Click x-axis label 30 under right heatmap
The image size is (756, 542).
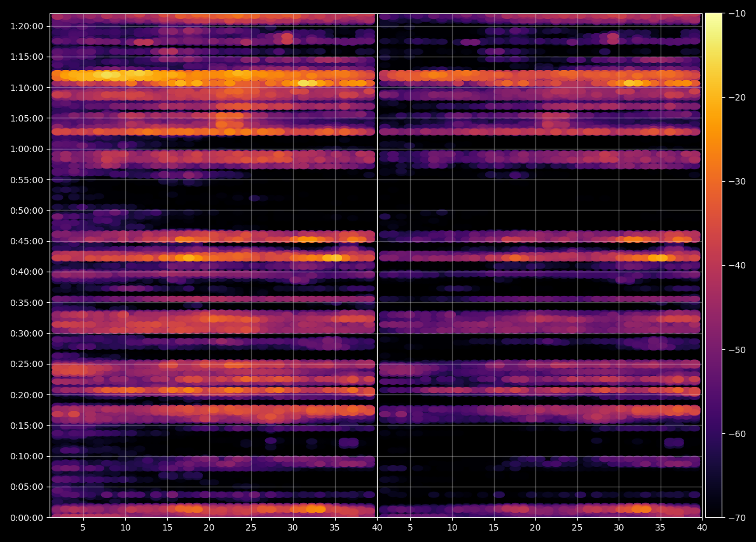[x=619, y=527]
